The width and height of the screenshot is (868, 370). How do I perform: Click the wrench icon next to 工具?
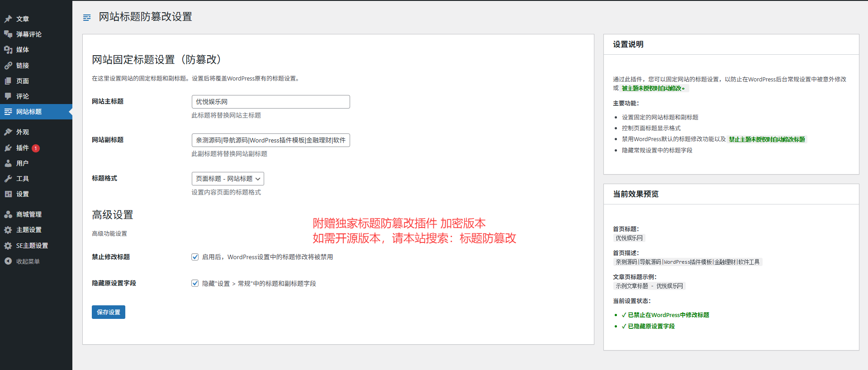click(x=8, y=179)
